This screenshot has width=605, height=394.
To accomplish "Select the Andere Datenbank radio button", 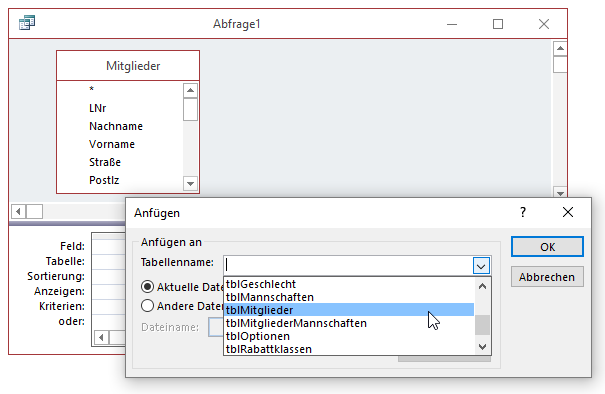I will 147,306.
